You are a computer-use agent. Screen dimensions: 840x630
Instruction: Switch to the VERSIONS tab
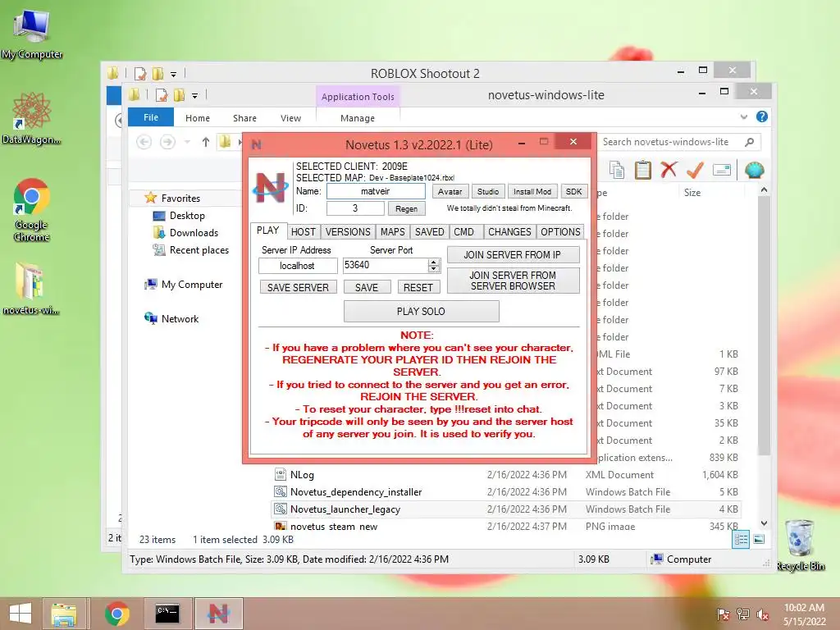point(348,232)
